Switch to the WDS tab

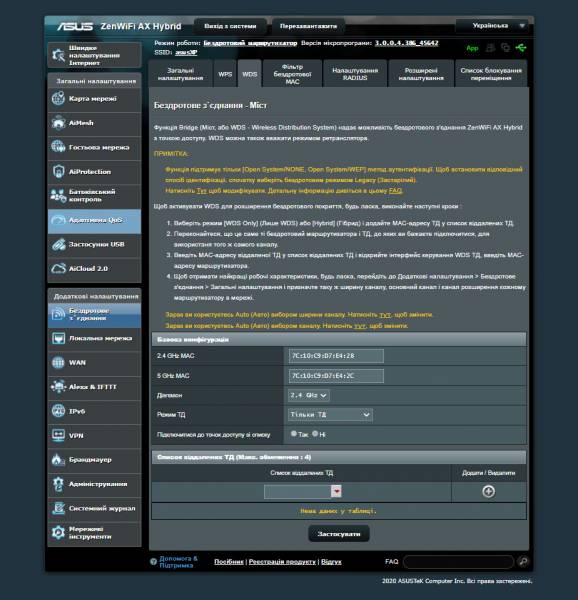point(250,74)
